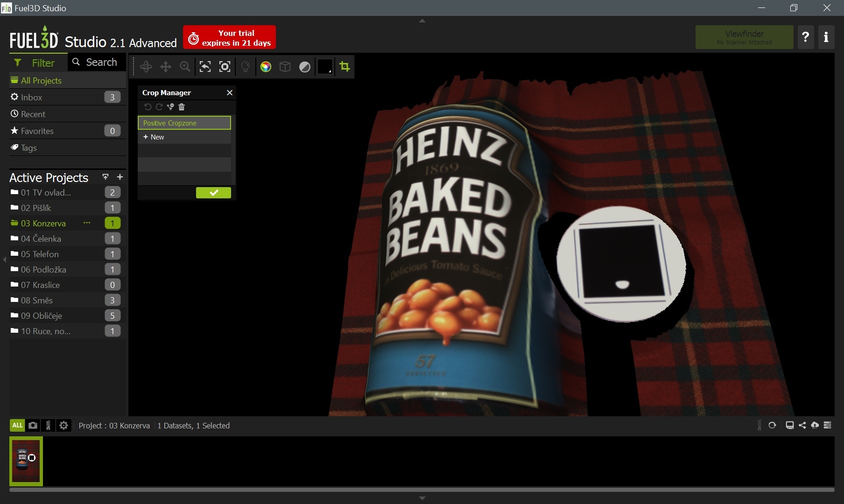This screenshot has width=844, height=504.
Task: Open project 02 Pišlík
Action: pos(68,208)
